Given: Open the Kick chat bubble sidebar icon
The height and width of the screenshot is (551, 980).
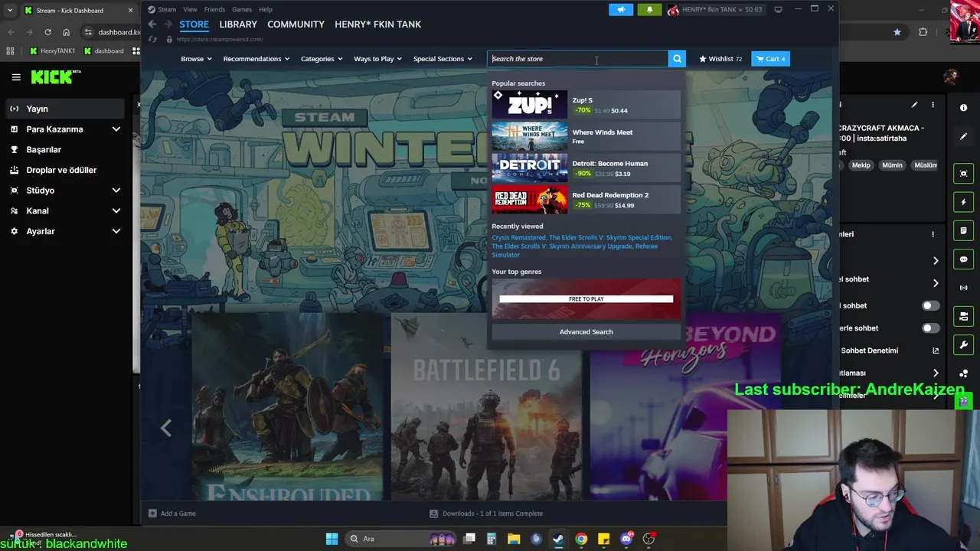Looking at the screenshot, I should click(x=964, y=259).
